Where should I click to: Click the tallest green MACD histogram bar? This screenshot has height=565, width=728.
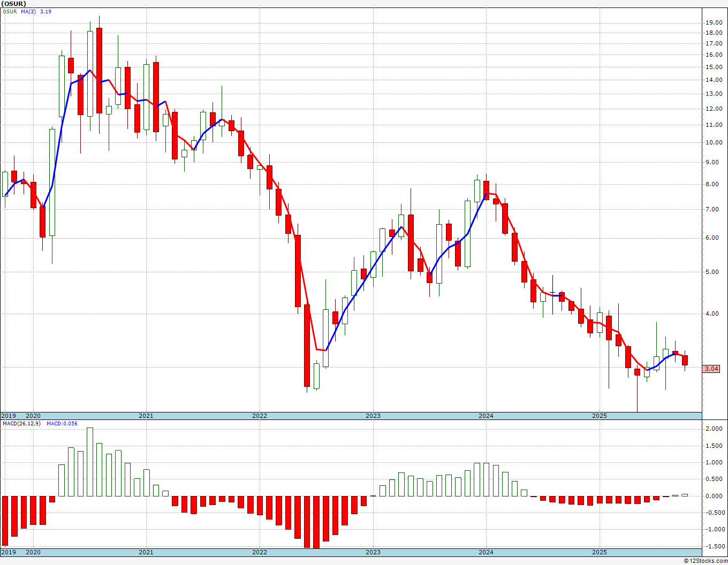90,462
